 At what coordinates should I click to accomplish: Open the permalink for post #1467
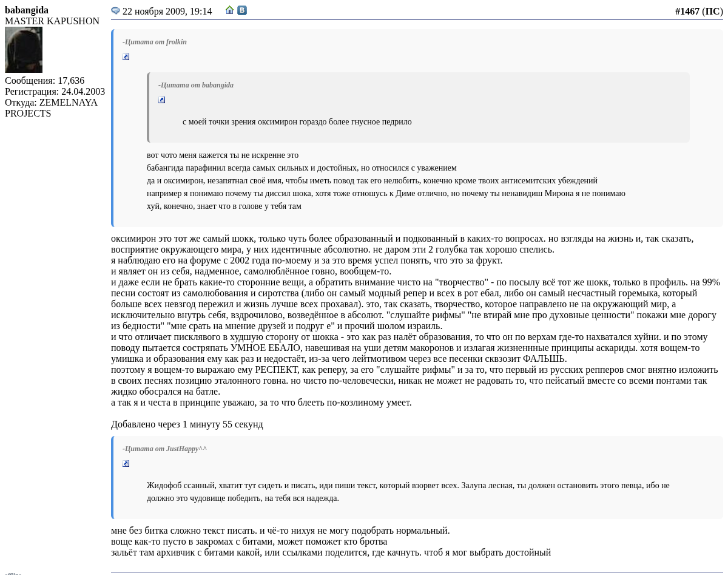coord(687,12)
